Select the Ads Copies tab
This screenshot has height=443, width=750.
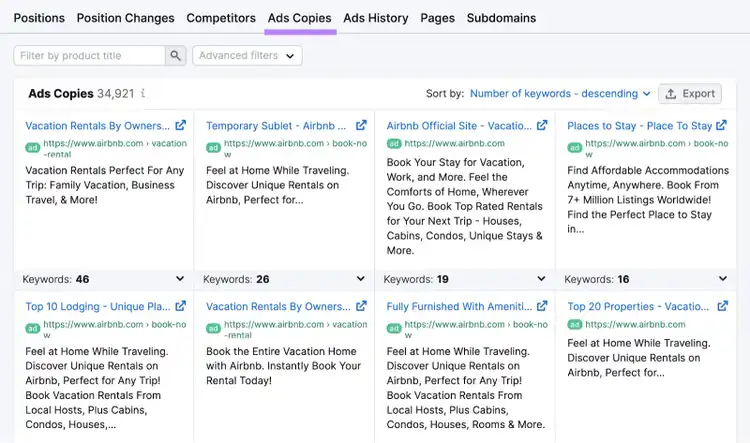[x=299, y=18]
